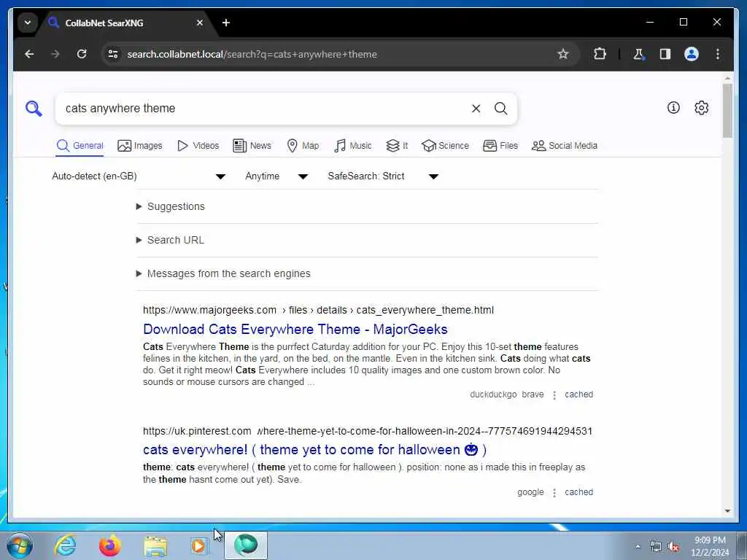Image resolution: width=747 pixels, height=560 pixels.
Task: Open the Windows Start button
Action: coord(20,545)
